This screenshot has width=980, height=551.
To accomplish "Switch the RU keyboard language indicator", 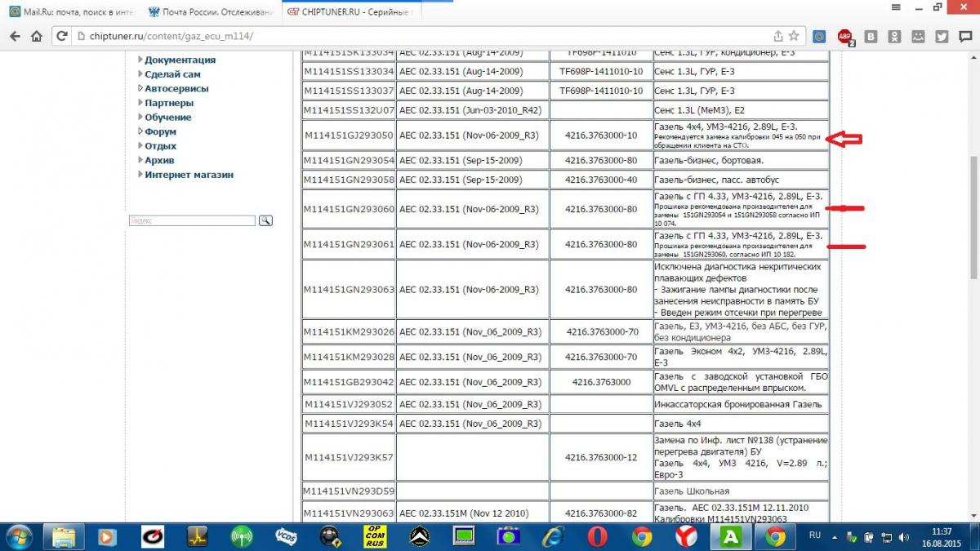I will [x=814, y=535].
